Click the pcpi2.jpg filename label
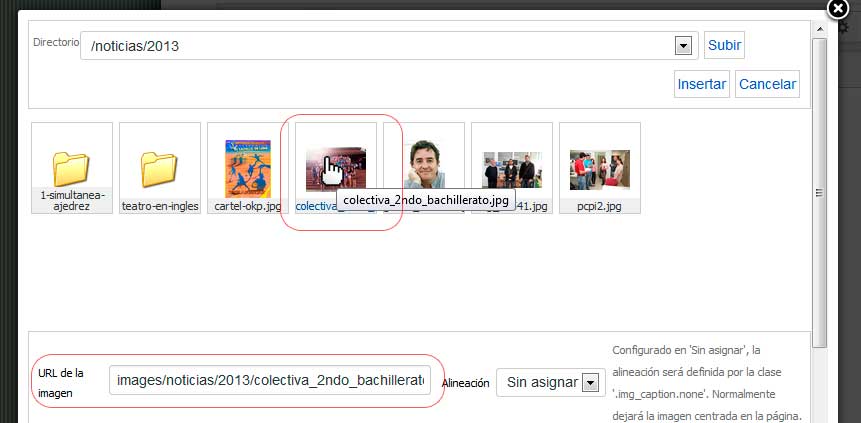The height and width of the screenshot is (423, 861). (x=599, y=206)
